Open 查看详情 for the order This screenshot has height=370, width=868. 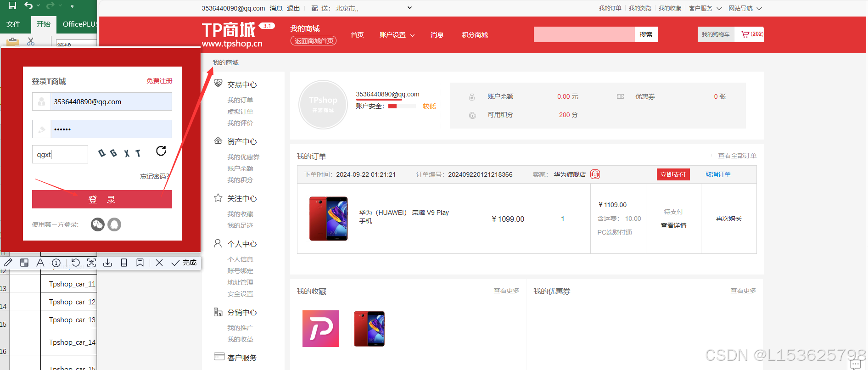pyautogui.click(x=673, y=225)
